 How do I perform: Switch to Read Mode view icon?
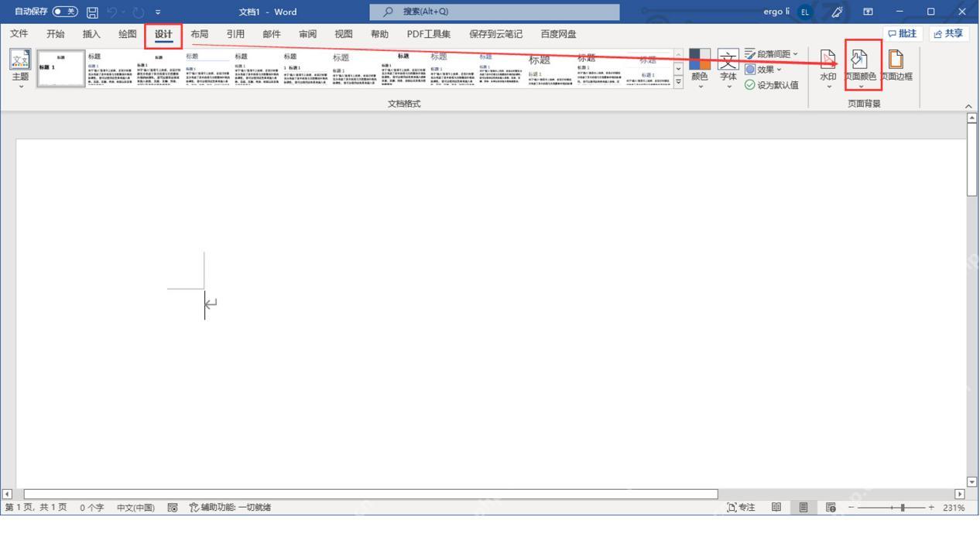tap(776, 508)
